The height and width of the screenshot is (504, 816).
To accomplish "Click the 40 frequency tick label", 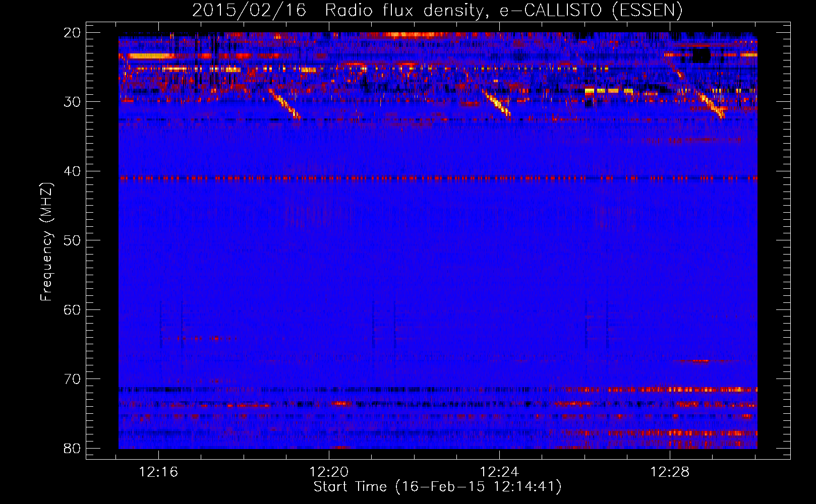I will tap(72, 171).
